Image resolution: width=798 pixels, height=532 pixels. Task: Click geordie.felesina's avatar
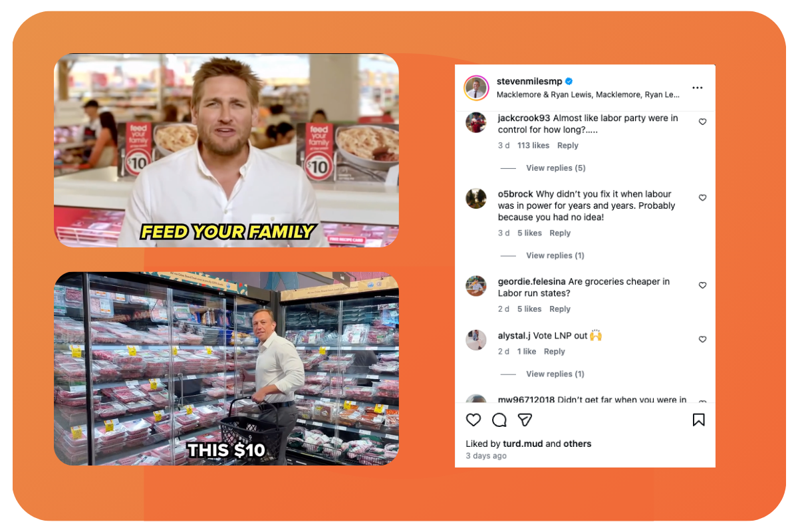[x=476, y=286]
